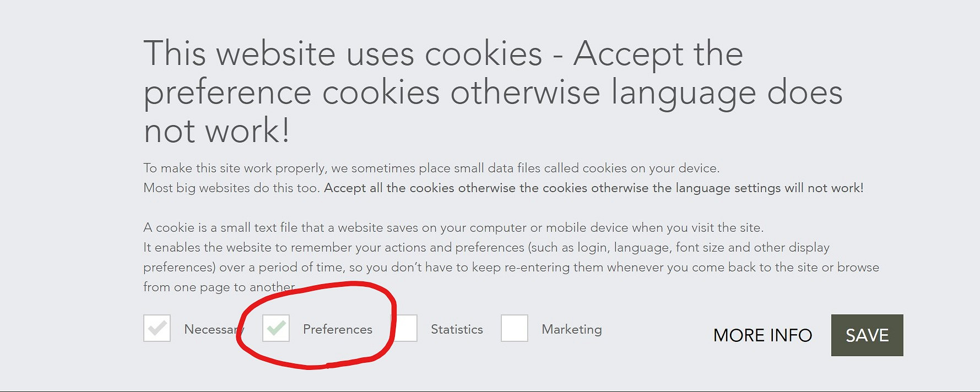
Task: Uncheck the Preferences cookies checkbox
Action: 276,328
